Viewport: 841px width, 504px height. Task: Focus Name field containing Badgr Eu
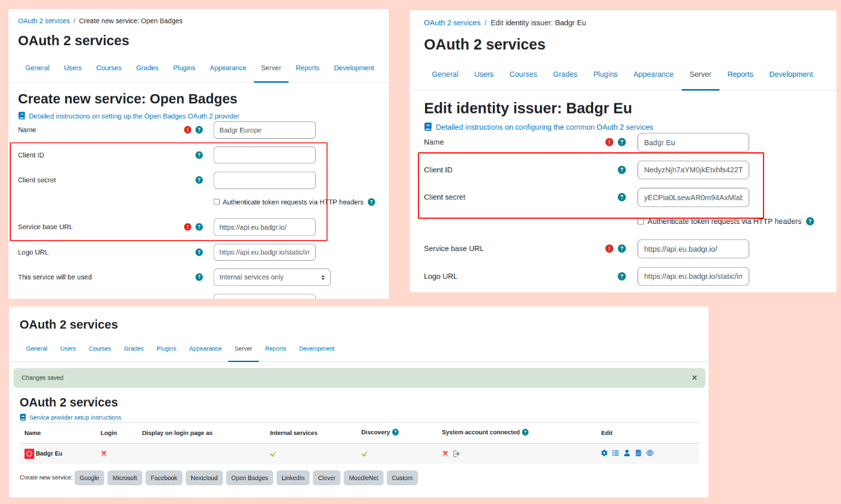tap(693, 142)
